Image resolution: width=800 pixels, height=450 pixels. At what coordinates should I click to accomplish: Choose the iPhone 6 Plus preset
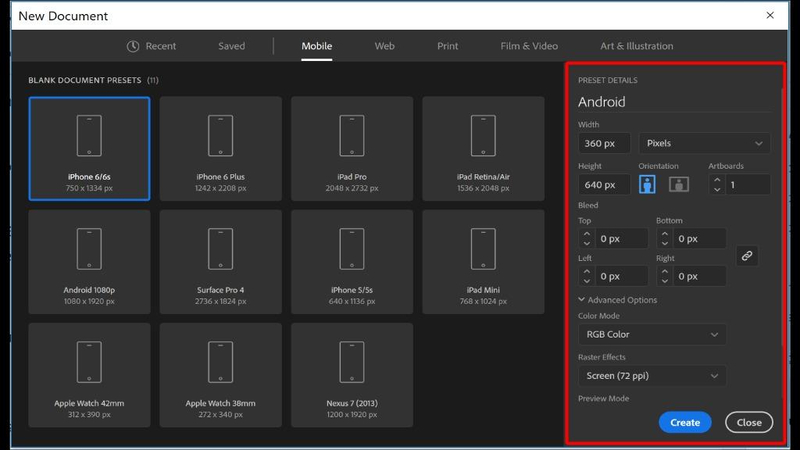pos(220,148)
